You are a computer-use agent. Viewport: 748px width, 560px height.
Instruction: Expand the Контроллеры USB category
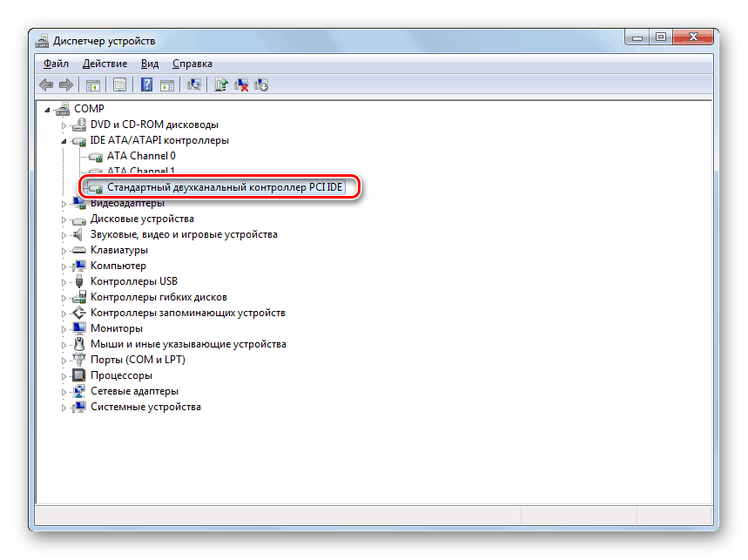click(x=63, y=280)
